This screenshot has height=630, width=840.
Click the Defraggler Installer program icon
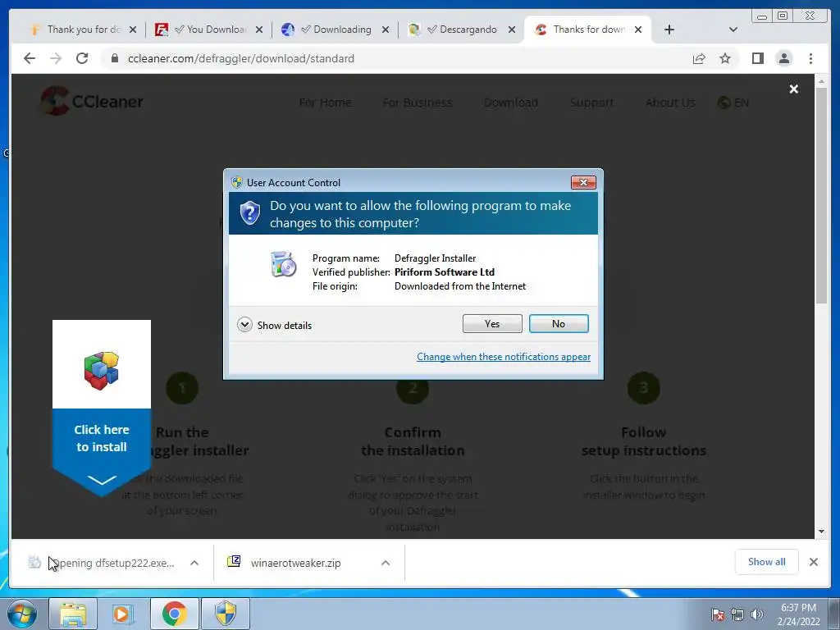(283, 264)
